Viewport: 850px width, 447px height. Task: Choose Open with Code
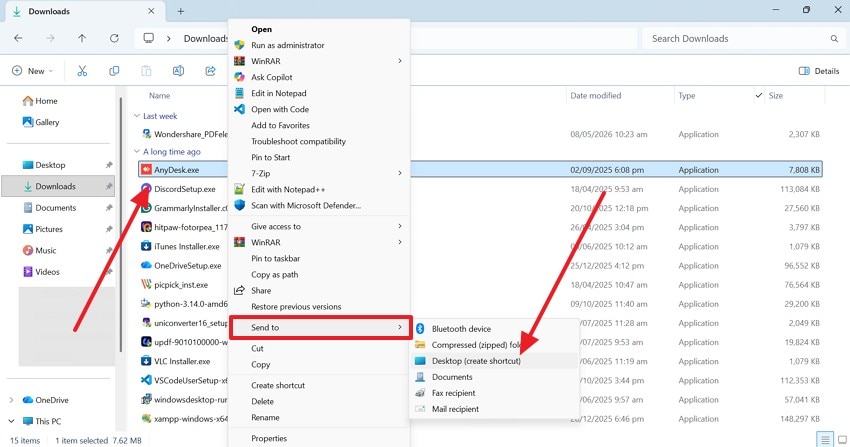pyautogui.click(x=319, y=109)
